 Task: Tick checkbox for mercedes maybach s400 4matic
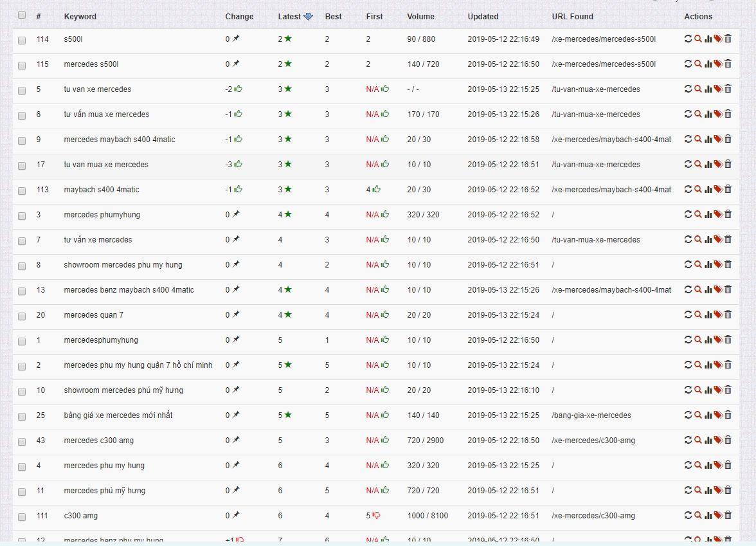(22, 141)
